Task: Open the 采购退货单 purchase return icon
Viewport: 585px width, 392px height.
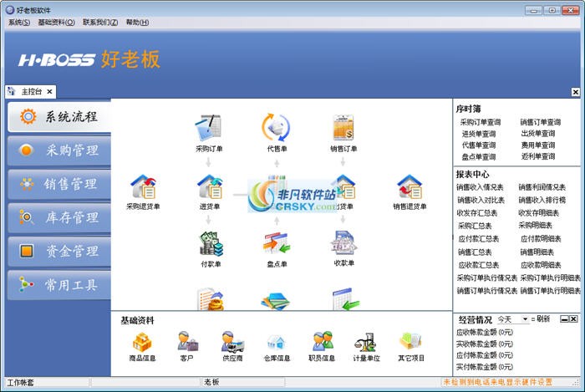Action: (143, 186)
